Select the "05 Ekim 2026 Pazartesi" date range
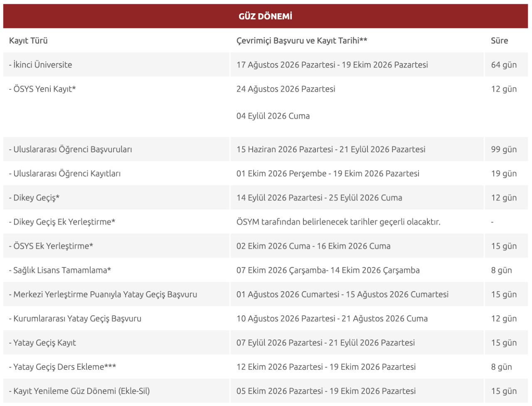The width and height of the screenshot is (532, 406). [326, 391]
